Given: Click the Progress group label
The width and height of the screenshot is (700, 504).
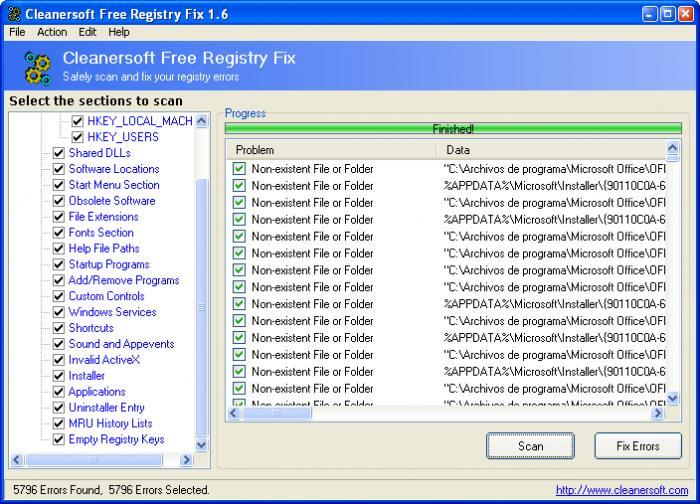Looking at the screenshot, I should [x=245, y=113].
